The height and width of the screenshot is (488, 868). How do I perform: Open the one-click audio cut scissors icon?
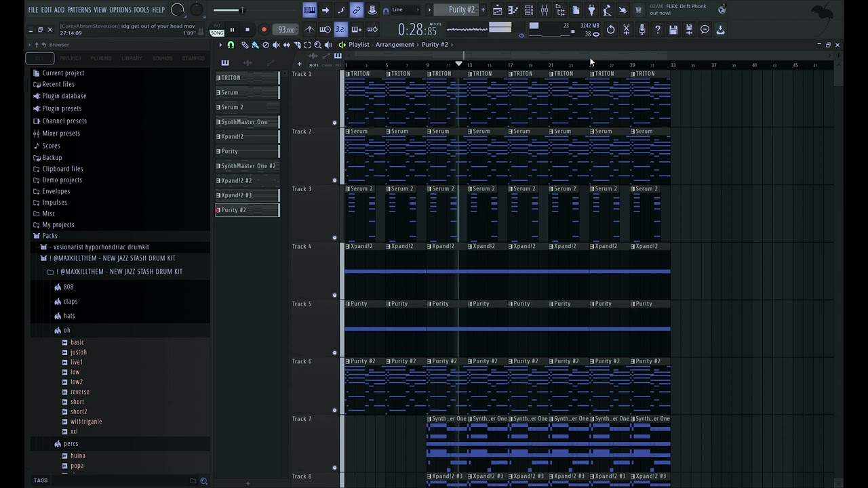click(626, 30)
